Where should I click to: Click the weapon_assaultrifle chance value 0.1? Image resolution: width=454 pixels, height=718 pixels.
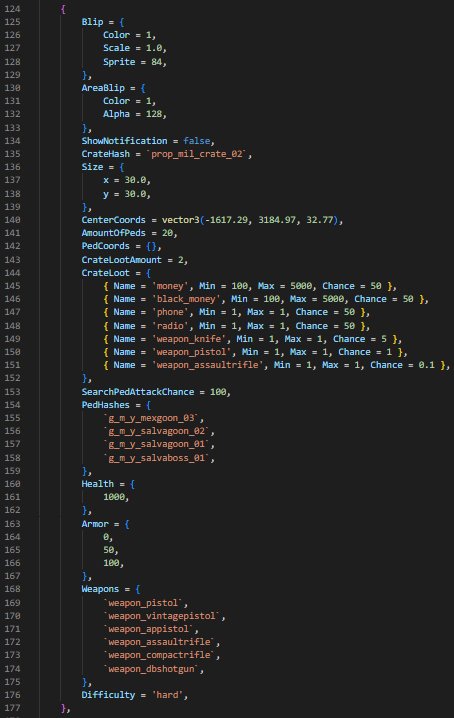(x=426, y=364)
